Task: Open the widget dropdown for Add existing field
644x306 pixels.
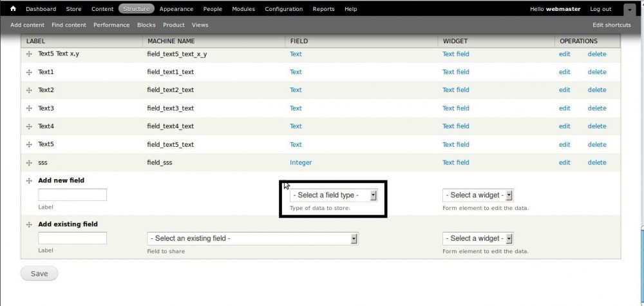Action: pyautogui.click(x=477, y=238)
